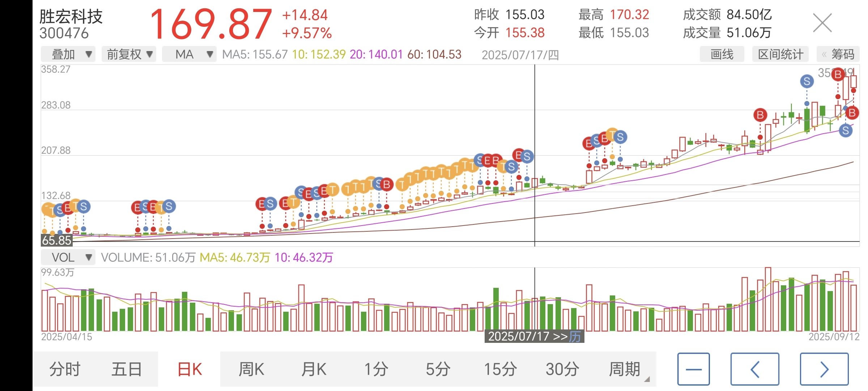Click the top S sell marker near the 283.08 line
The width and height of the screenshot is (868, 391).
click(x=807, y=81)
